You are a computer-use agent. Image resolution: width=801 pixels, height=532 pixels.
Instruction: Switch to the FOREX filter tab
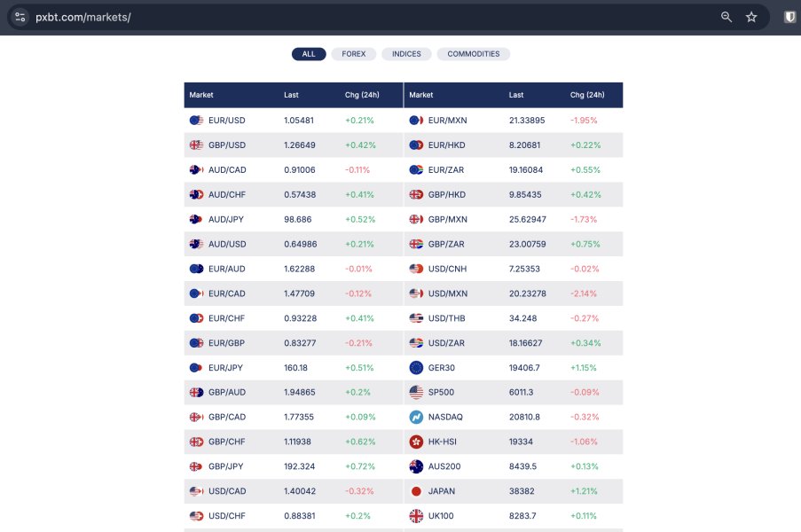click(x=354, y=54)
